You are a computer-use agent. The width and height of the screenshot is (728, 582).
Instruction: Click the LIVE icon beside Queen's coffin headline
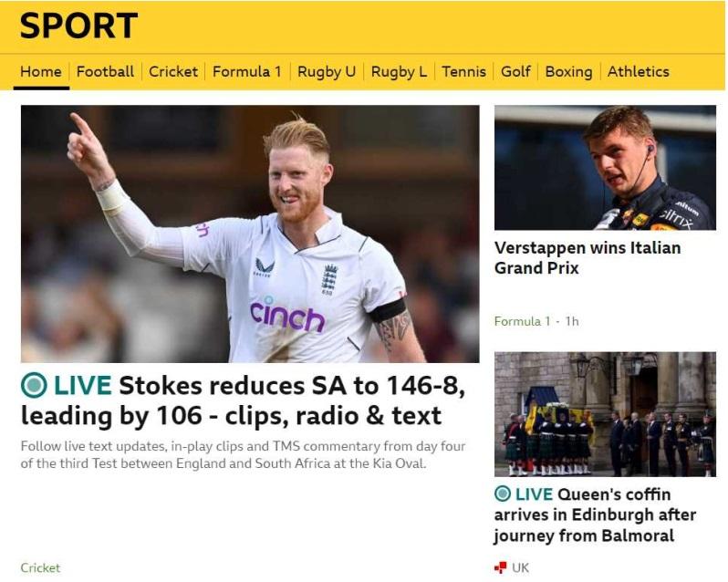coord(503,494)
